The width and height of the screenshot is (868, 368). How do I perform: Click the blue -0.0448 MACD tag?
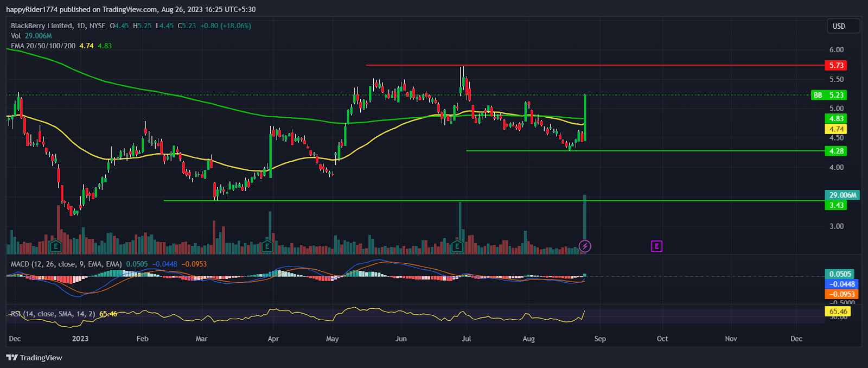pos(841,284)
